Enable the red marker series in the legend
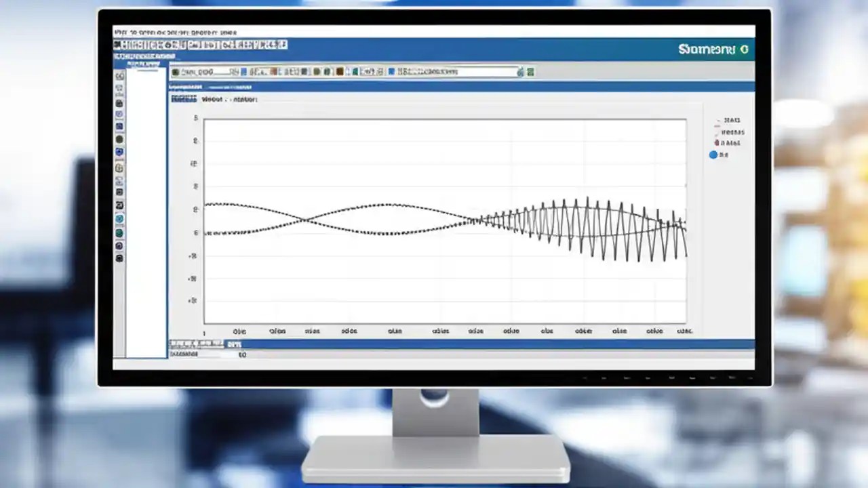This screenshot has height=488, width=868. pyautogui.click(x=717, y=143)
